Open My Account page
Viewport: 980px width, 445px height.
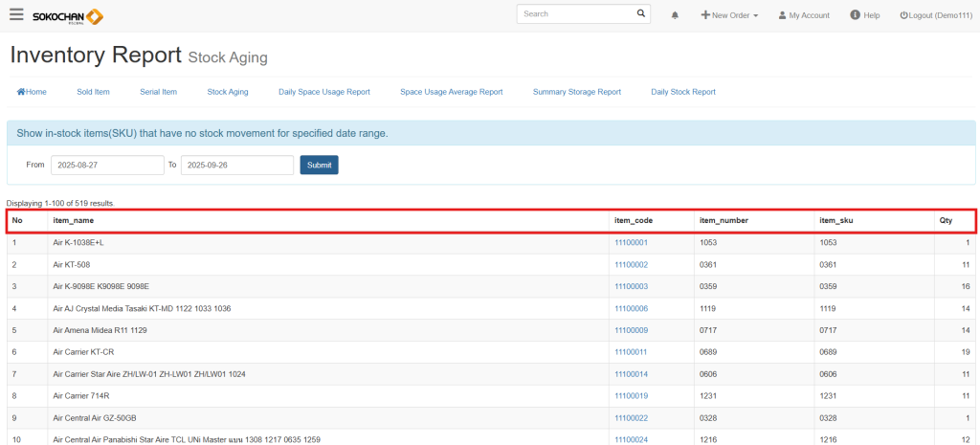(x=803, y=15)
